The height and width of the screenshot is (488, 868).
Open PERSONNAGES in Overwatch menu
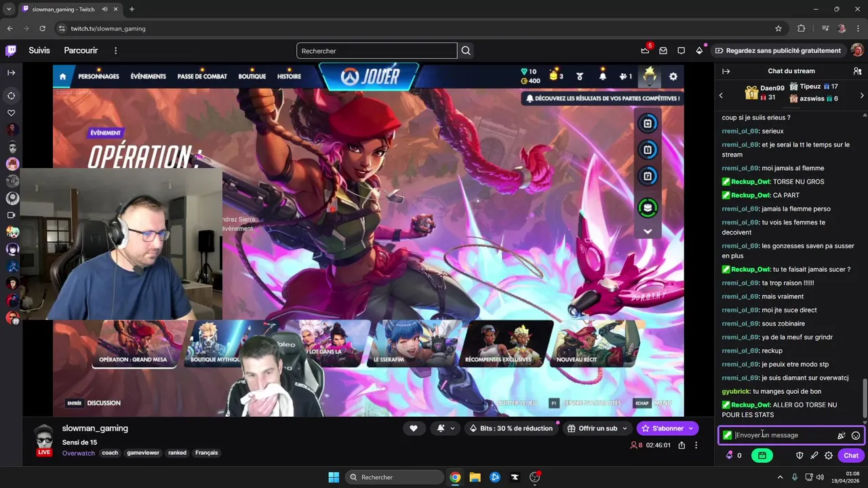[x=98, y=77]
